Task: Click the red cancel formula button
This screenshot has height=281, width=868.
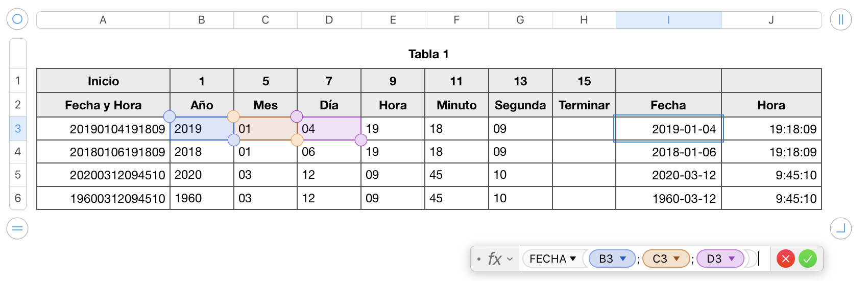Action: tap(786, 259)
